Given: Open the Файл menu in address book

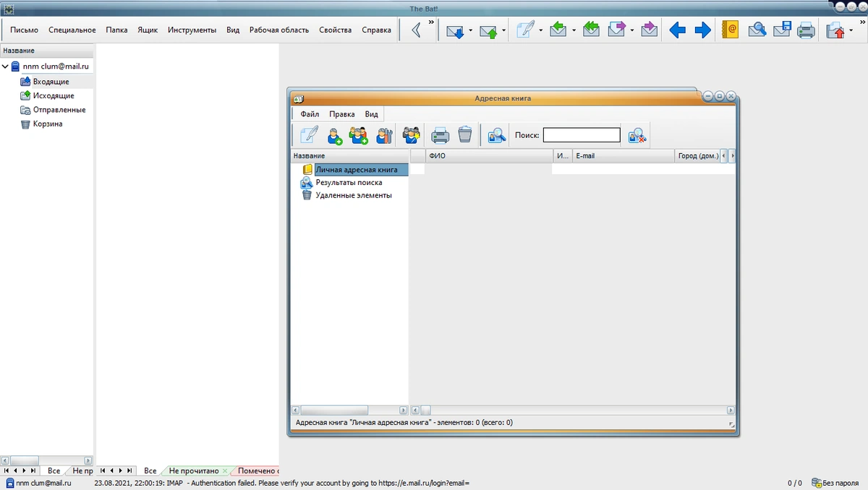Looking at the screenshot, I should 310,114.
